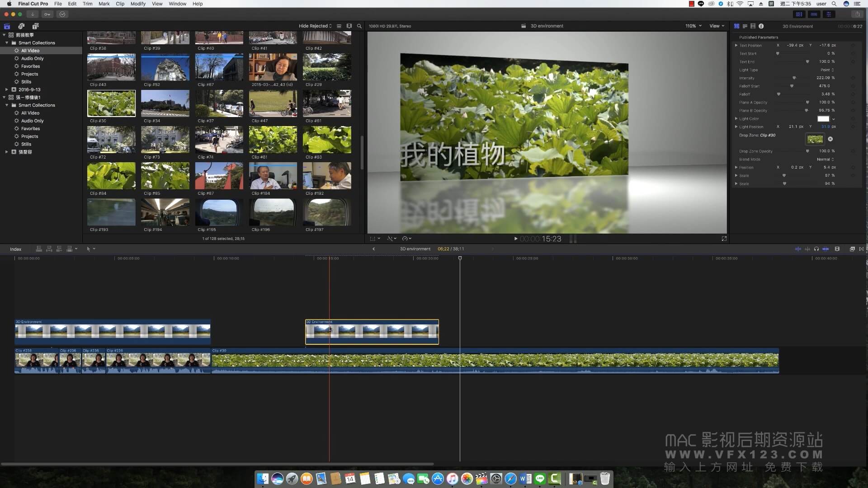
Task: Toggle audio skimming waveform icon
Action: pyautogui.click(x=807, y=249)
